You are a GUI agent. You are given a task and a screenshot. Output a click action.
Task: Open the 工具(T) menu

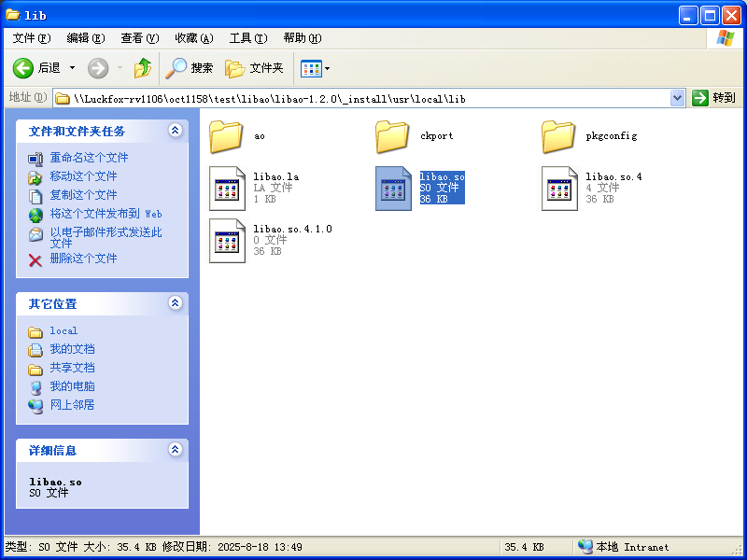[248, 38]
